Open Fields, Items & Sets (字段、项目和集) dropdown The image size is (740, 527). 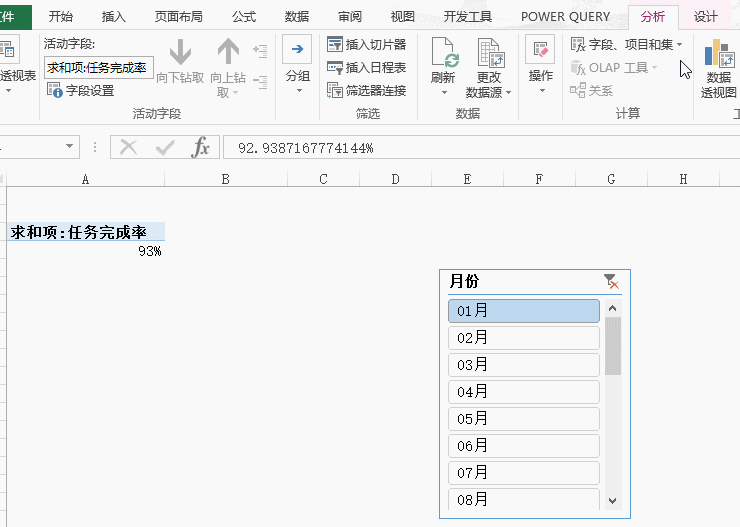pyautogui.click(x=626, y=45)
